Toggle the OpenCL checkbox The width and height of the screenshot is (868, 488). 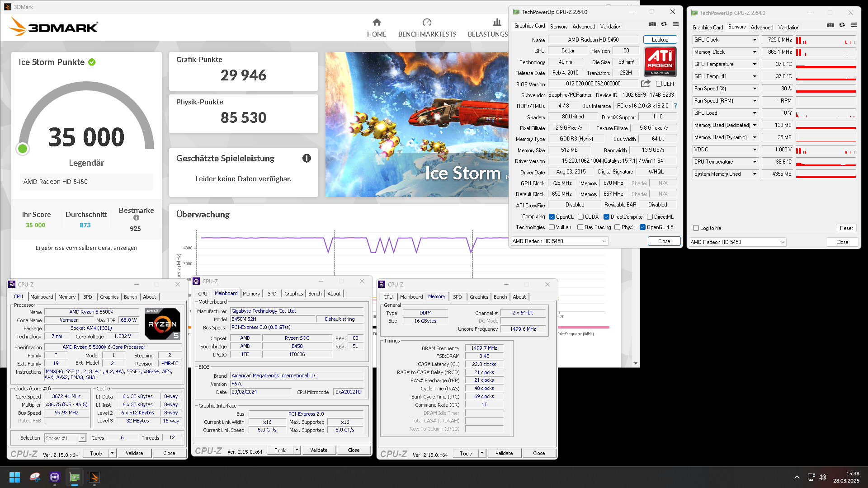pyautogui.click(x=552, y=217)
